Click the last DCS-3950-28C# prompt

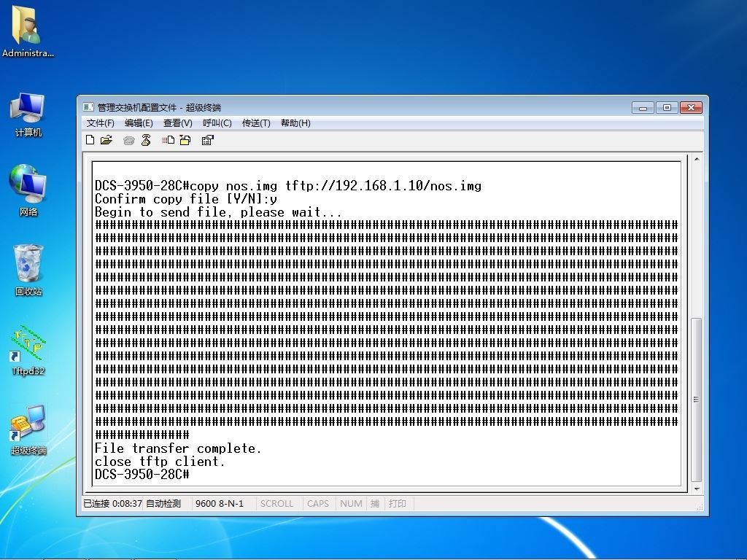142,474
